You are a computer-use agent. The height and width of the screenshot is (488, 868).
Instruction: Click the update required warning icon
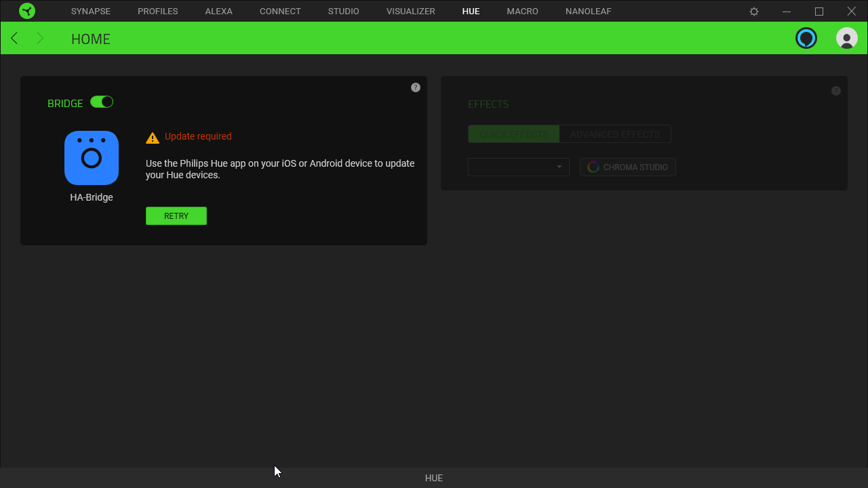pos(153,138)
